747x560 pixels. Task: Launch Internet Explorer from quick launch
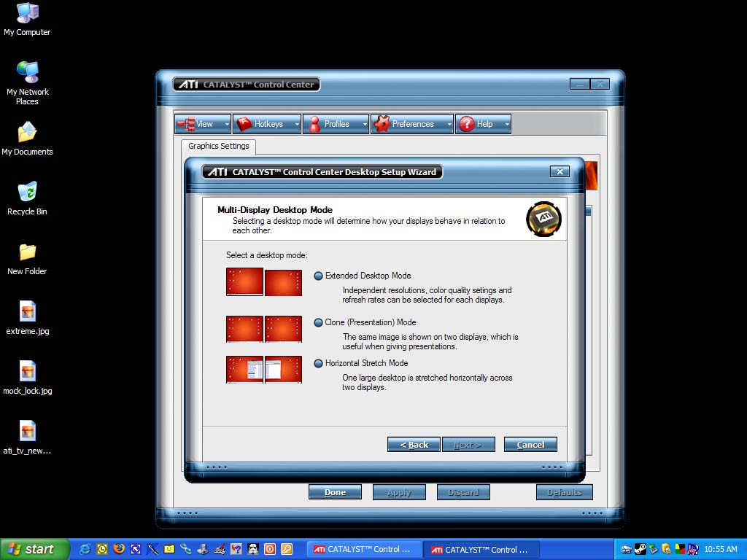click(85, 549)
